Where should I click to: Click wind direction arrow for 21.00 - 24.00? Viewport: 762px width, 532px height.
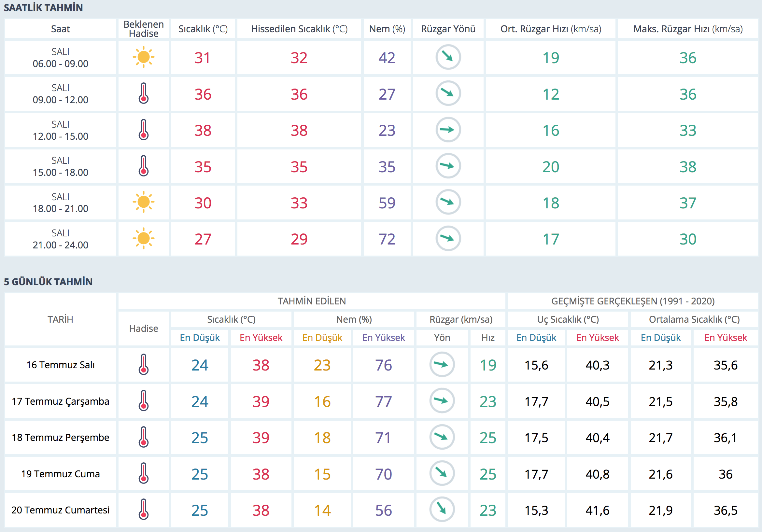[448, 238]
